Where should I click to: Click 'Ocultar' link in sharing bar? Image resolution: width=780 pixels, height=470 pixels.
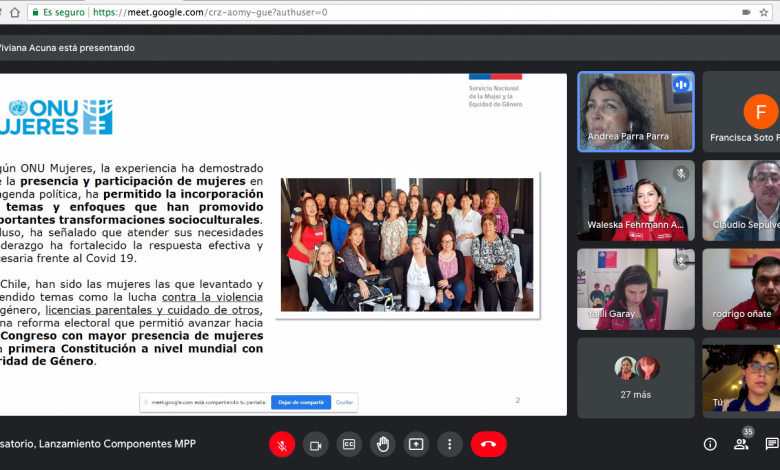344,402
